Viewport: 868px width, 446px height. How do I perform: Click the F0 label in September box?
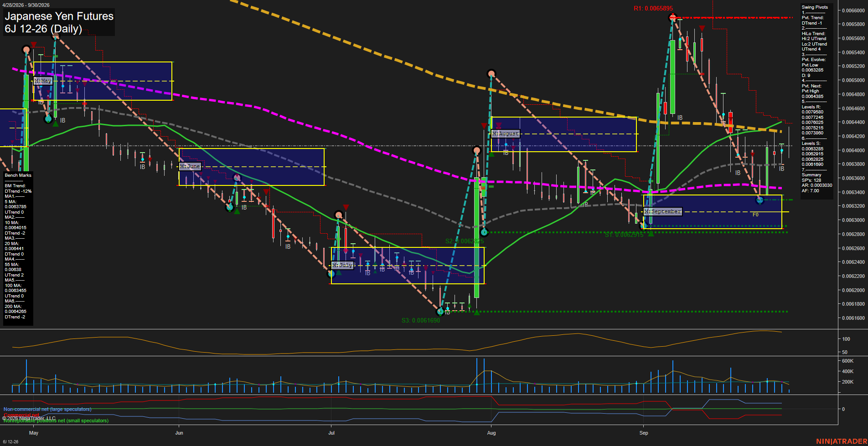click(x=755, y=215)
